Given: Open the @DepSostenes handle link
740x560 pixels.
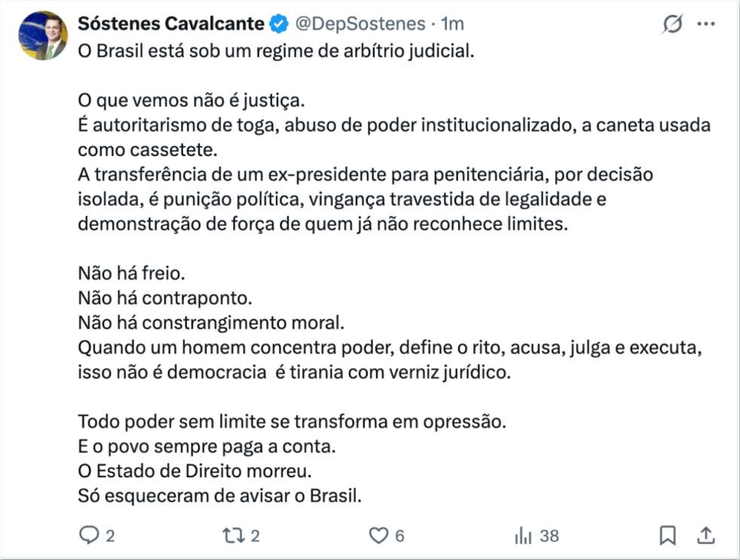Looking at the screenshot, I should click(359, 24).
